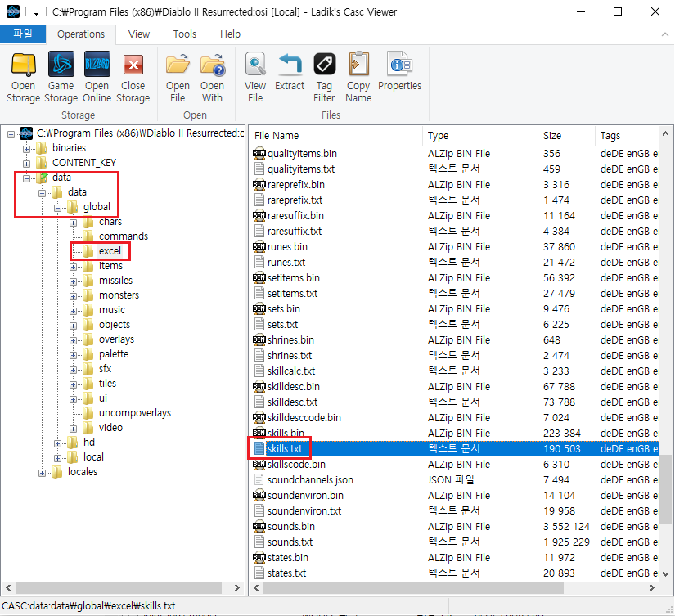Open the quick access toolbar dropdown arrow
This screenshot has width=675, height=616.
click(36, 12)
